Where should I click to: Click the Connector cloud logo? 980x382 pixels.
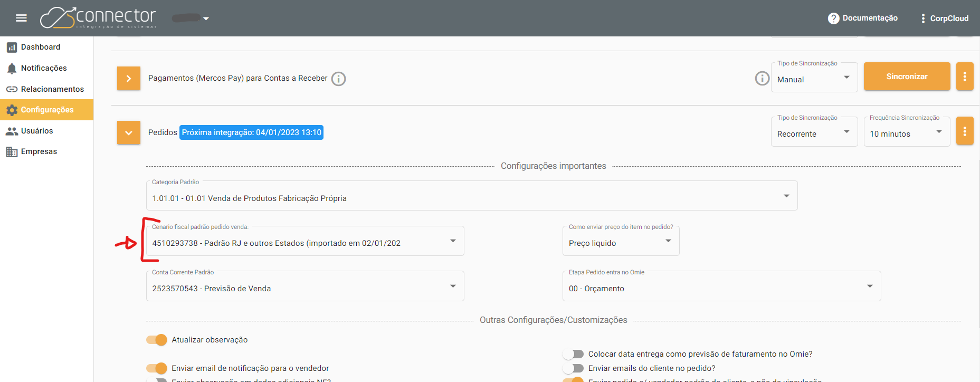(x=99, y=18)
